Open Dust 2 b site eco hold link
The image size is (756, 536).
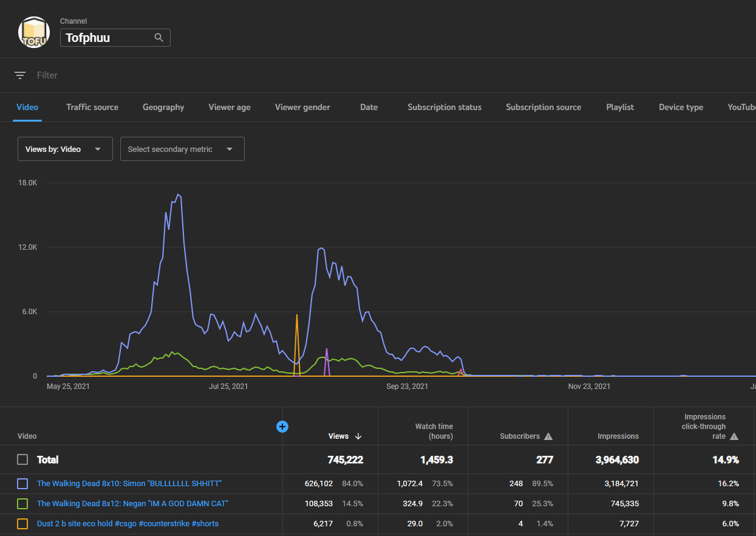click(128, 524)
